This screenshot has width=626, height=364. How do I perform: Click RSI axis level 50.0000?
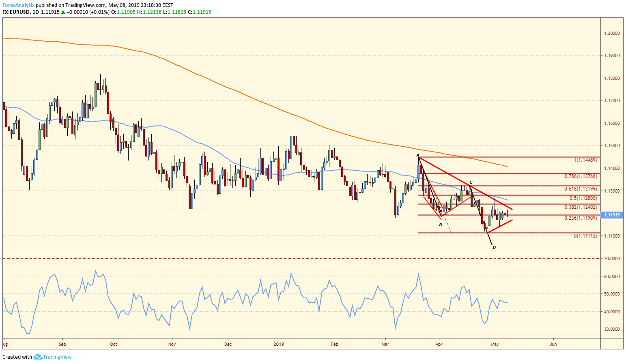(x=612, y=294)
